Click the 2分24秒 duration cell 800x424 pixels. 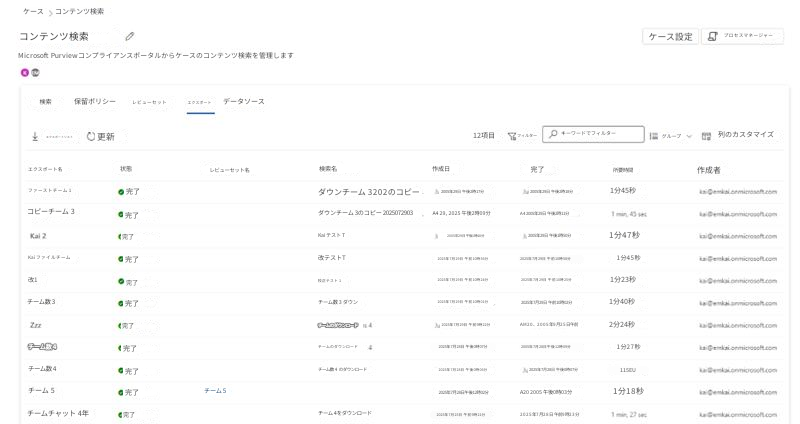[x=621, y=325]
